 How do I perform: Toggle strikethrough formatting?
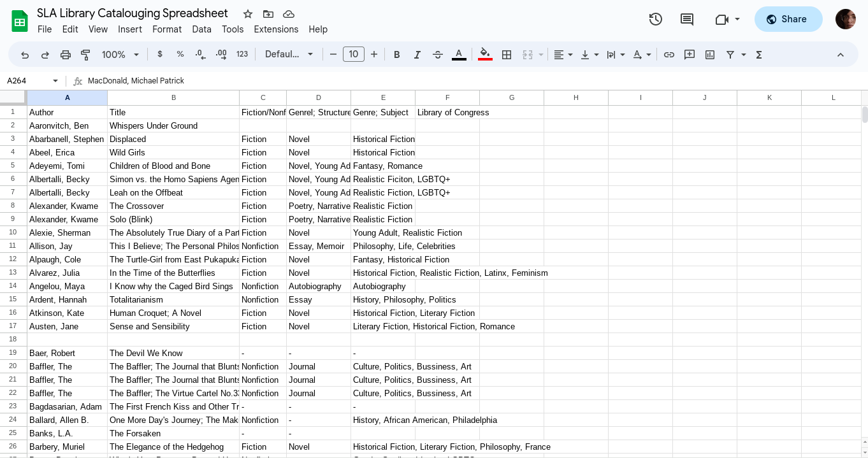click(x=438, y=55)
